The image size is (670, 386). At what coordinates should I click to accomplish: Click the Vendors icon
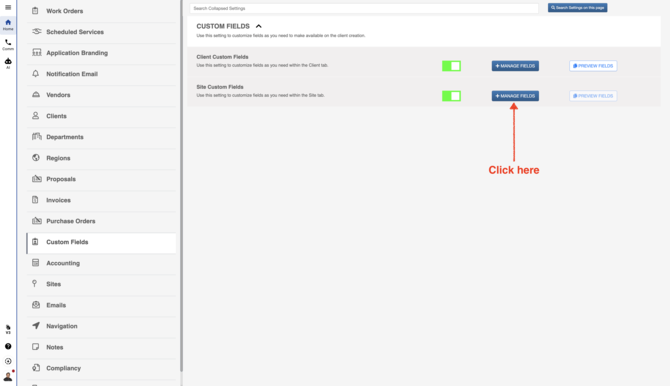pos(36,94)
